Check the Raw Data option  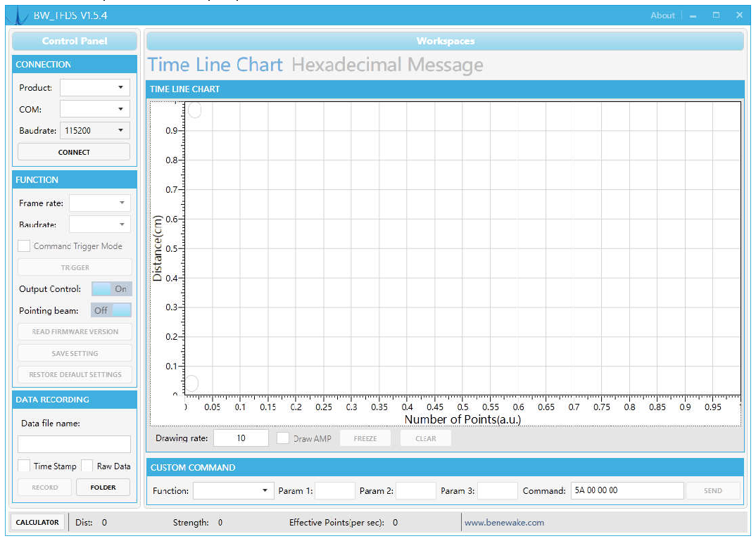[x=87, y=465]
